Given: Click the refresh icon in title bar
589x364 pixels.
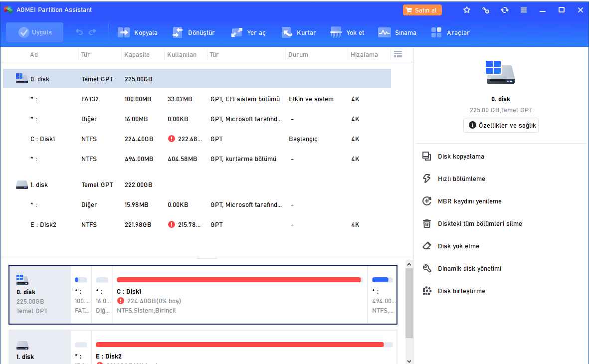Looking at the screenshot, I should (505, 10).
